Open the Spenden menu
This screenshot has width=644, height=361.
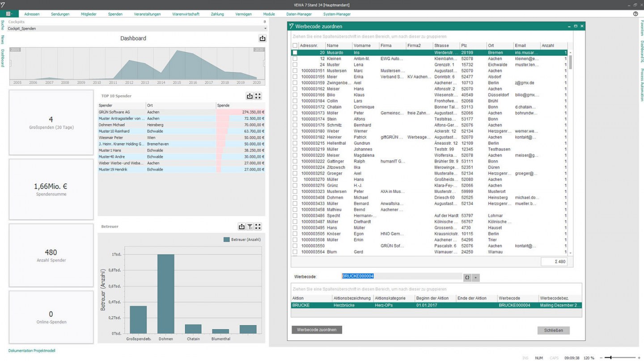[x=115, y=14]
